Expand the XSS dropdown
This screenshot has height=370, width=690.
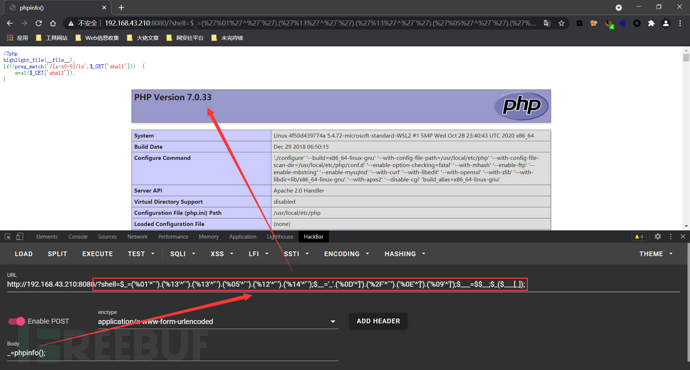(221, 254)
